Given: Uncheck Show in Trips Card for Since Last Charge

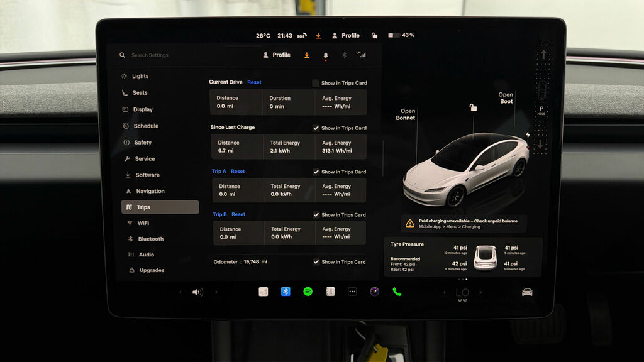Looking at the screenshot, I should click(x=316, y=128).
